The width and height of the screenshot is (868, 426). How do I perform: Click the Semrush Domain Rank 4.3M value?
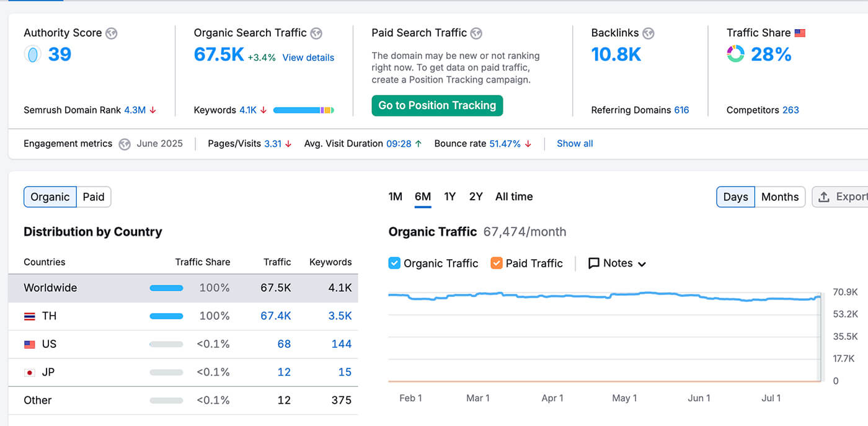135,110
